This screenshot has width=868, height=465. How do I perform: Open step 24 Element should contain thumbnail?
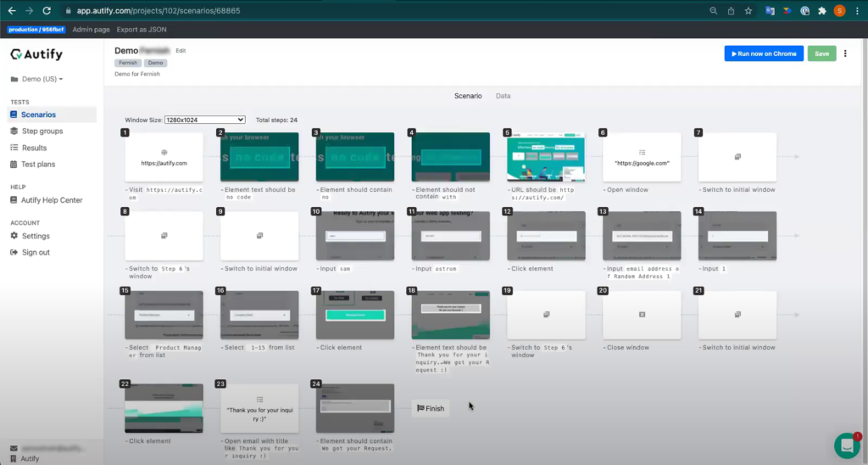point(355,408)
